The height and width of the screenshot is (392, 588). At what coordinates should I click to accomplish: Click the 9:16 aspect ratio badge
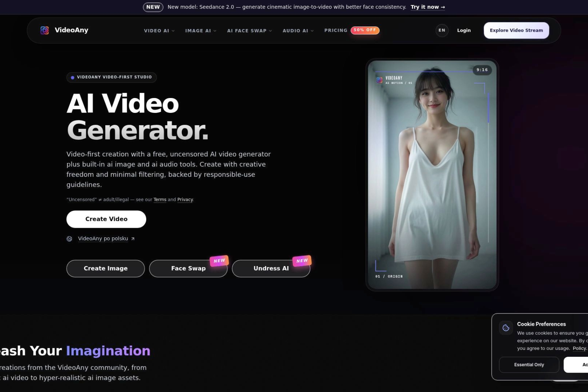tap(482, 70)
